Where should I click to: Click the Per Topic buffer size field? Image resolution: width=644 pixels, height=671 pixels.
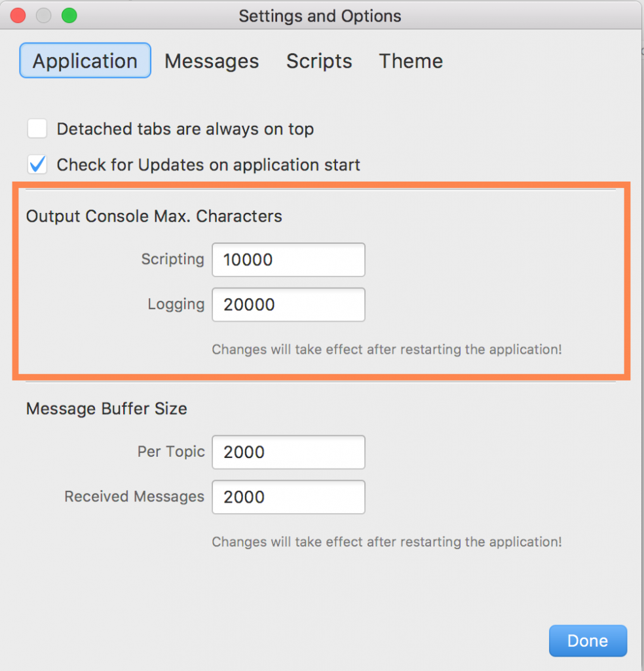pyautogui.click(x=288, y=452)
